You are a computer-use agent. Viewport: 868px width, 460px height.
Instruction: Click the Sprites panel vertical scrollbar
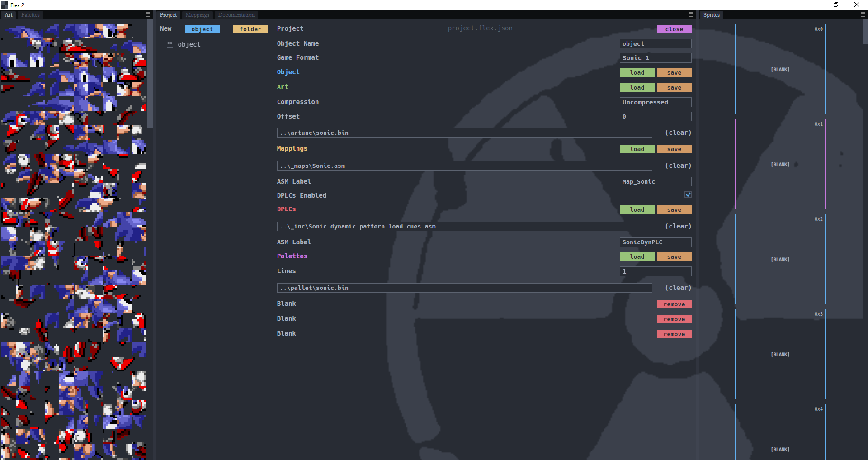(865, 32)
